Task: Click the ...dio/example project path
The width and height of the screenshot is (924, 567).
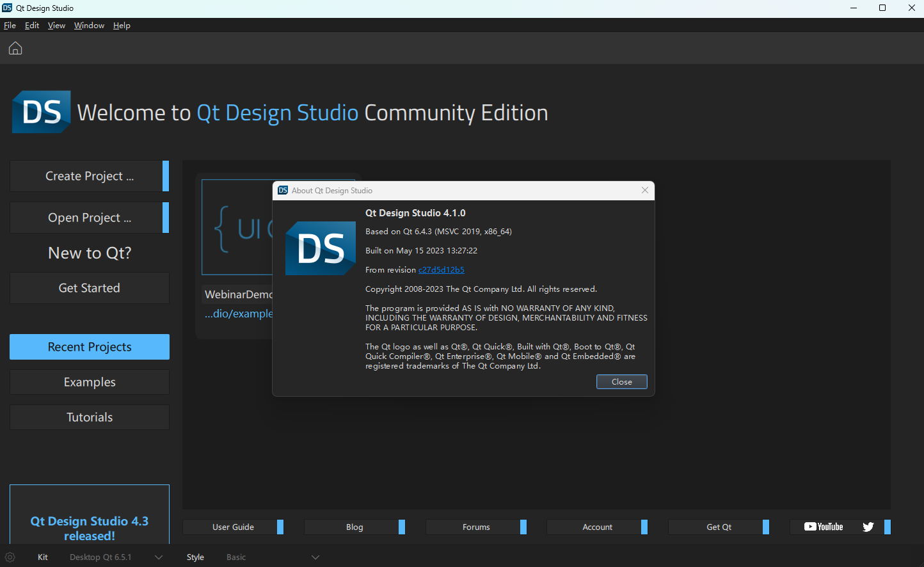Action: pos(239,314)
